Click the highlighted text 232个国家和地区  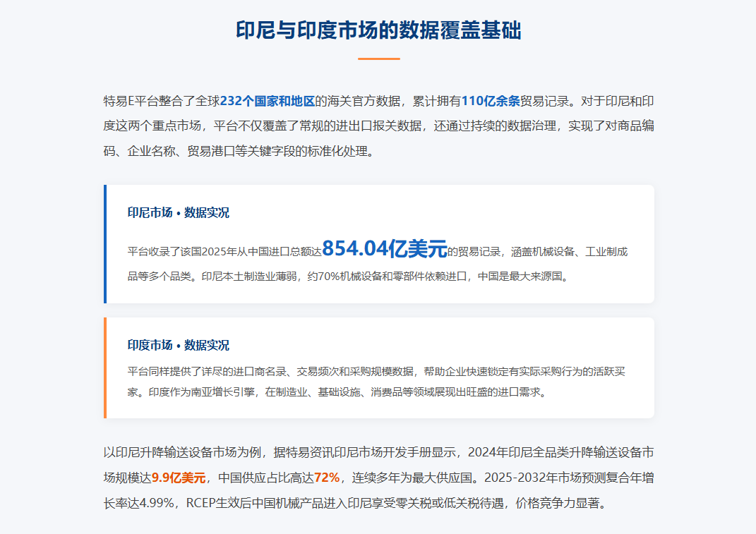[x=267, y=101]
